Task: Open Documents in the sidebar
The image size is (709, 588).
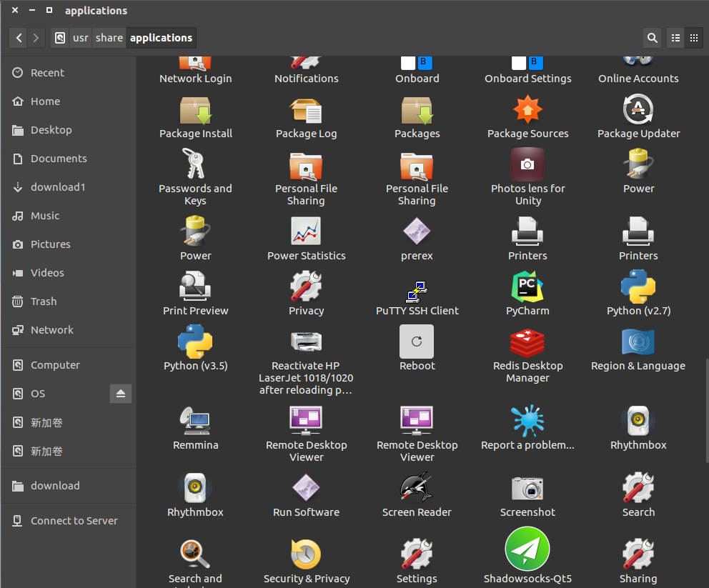Action: [x=69, y=159]
